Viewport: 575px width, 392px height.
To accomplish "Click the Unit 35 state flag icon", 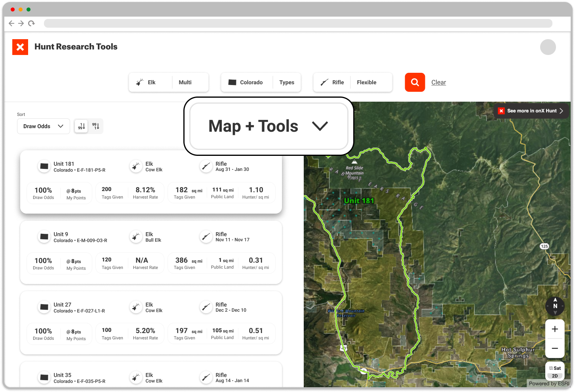I will pos(44,378).
